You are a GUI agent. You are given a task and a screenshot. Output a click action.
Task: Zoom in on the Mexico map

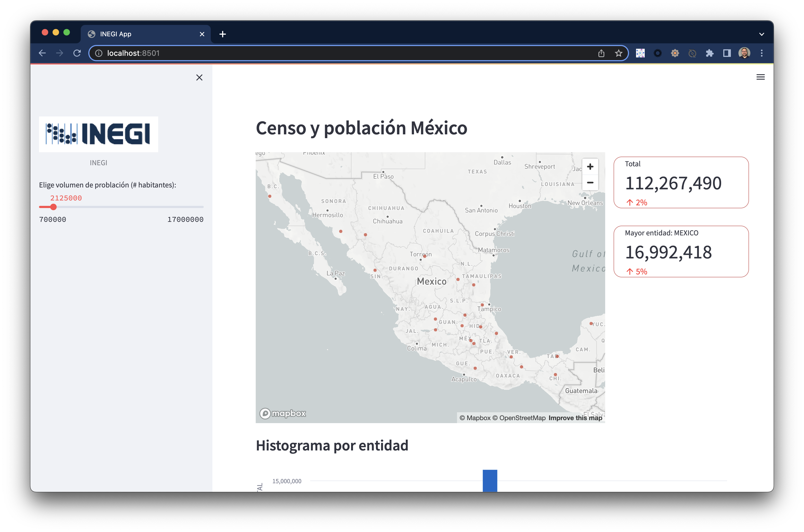click(x=590, y=166)
